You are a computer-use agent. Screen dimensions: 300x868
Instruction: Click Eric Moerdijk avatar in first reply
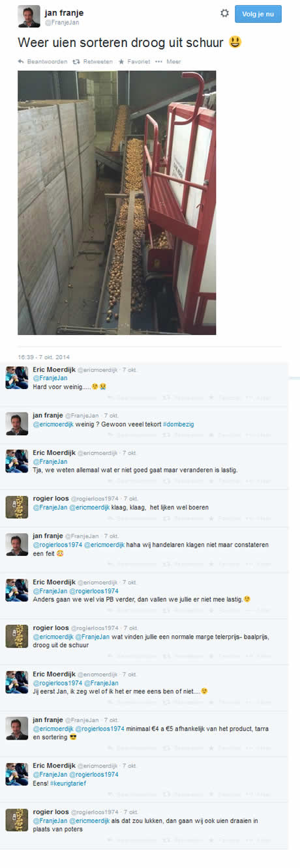point(16,378)
